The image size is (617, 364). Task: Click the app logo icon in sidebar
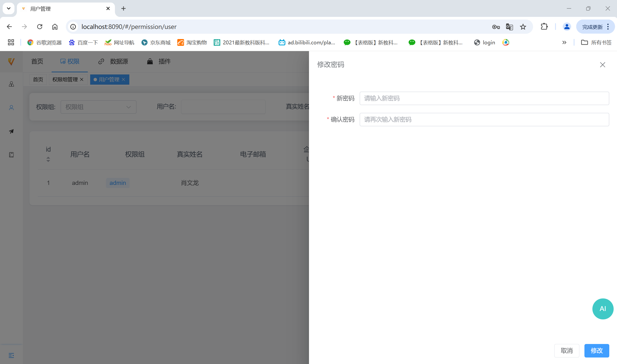(x=11, y=61)
